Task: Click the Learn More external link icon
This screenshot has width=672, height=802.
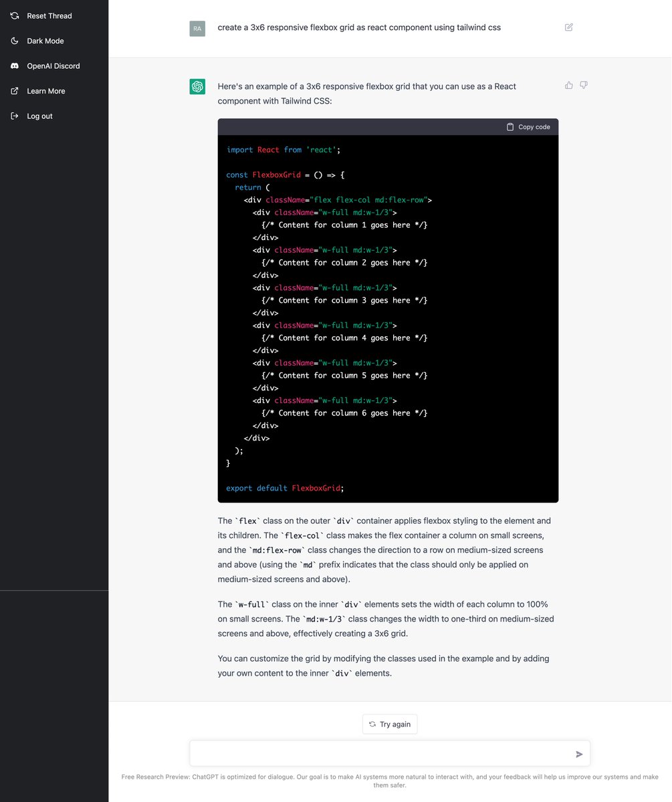Action: (15, 91)
